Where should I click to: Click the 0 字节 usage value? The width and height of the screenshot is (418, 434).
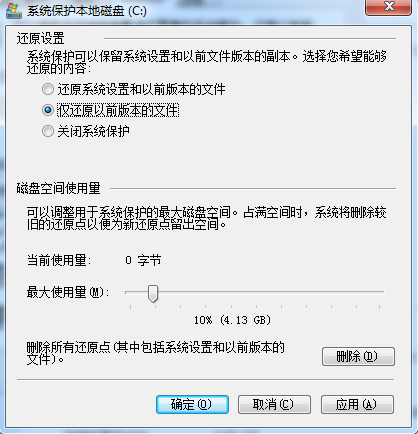143,260
